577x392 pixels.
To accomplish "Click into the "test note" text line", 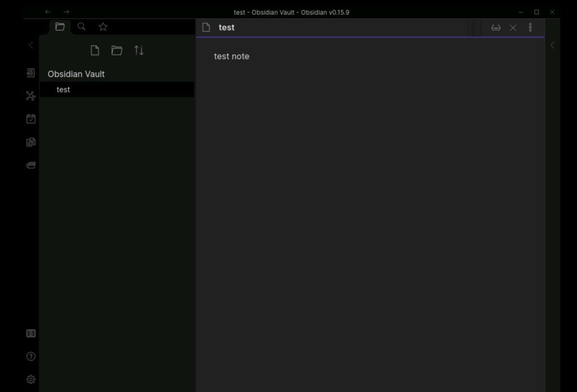I will tap(232, 56).
